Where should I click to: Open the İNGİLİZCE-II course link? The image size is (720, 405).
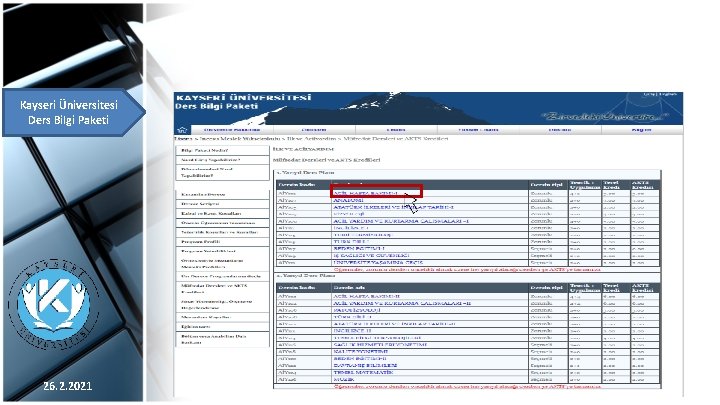point(352,331)
